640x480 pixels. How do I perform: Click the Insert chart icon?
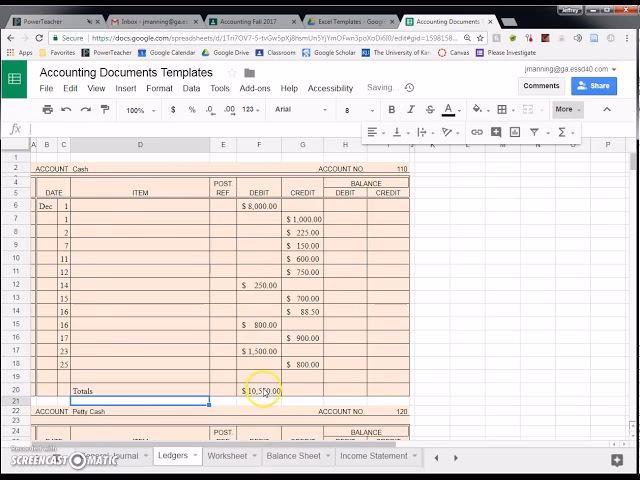[515, 132]
